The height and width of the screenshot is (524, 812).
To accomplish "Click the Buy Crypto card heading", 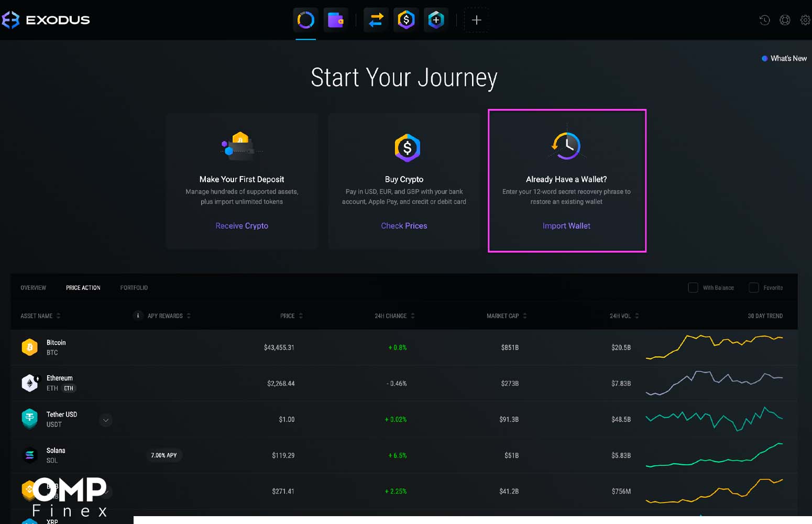I will click(404, 179).
